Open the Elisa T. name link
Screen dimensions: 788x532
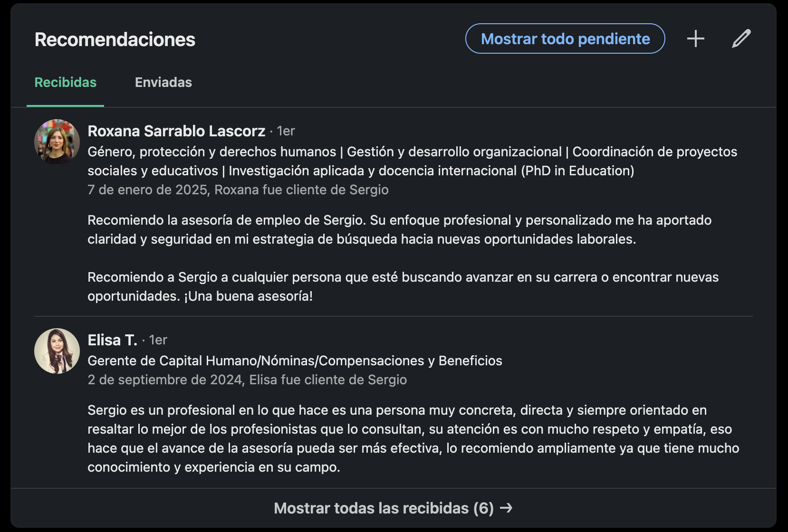click(x=112, y=340)
